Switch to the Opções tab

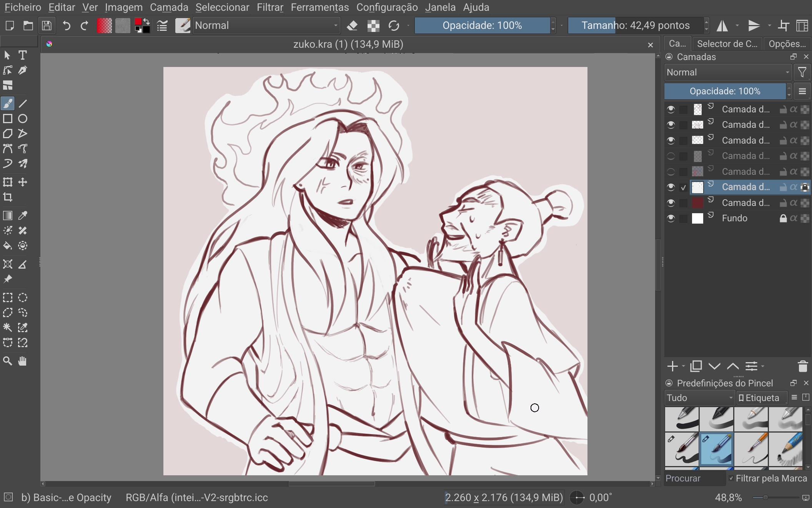point(787,44)
